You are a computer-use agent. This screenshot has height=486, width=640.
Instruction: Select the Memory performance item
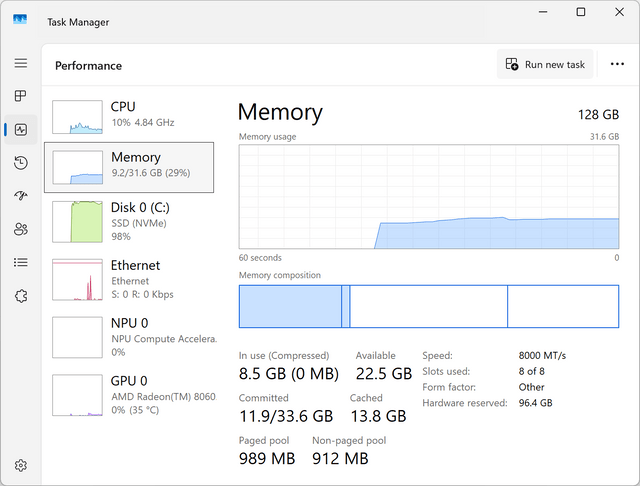(129, 167)
